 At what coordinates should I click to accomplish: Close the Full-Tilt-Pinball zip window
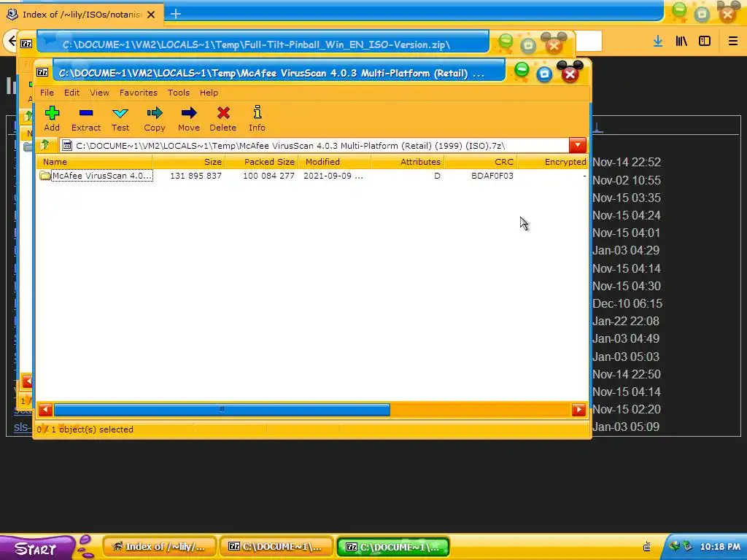(554, 45)
